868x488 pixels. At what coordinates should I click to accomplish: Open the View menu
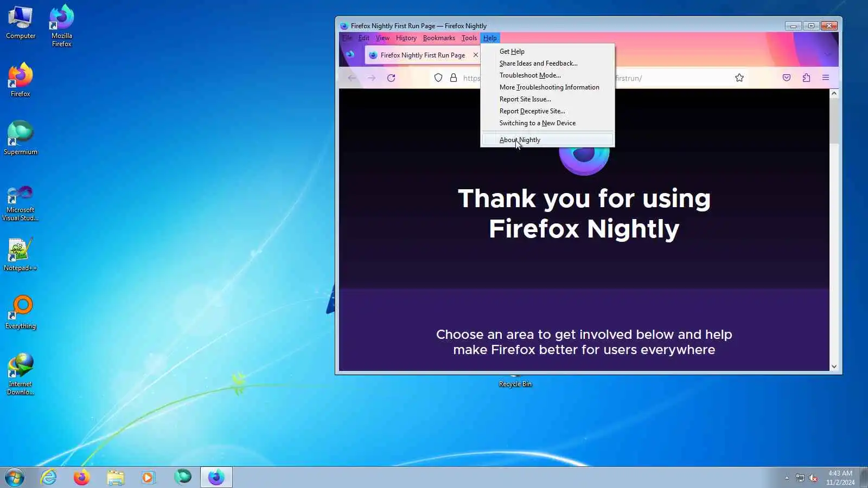(382, 38)
